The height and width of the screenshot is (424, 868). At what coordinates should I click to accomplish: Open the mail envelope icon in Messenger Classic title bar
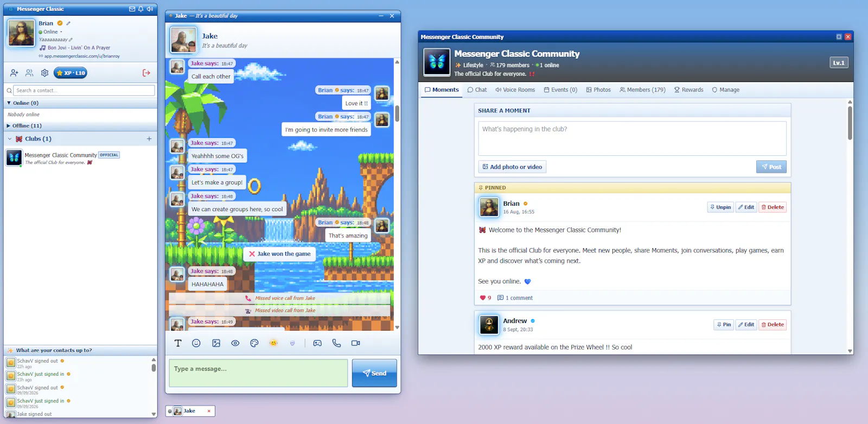[132, 9]
